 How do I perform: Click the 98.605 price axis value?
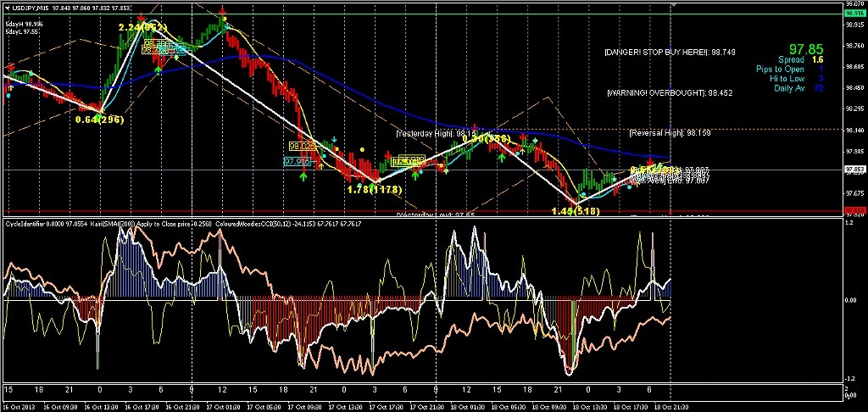(x=856, y=67)
